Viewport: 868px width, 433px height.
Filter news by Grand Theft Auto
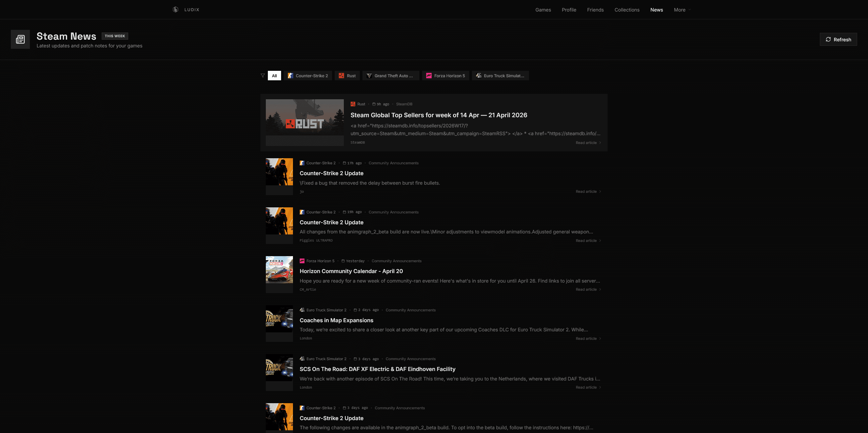(391, 76)
